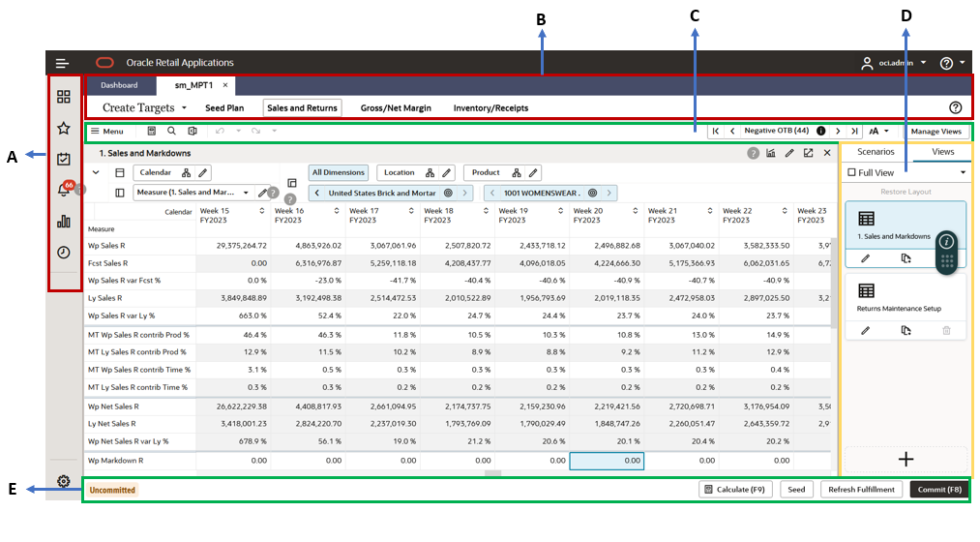
Task: Click the edit pencil in Sales and Markdowns header
Action: click(789, 153)
